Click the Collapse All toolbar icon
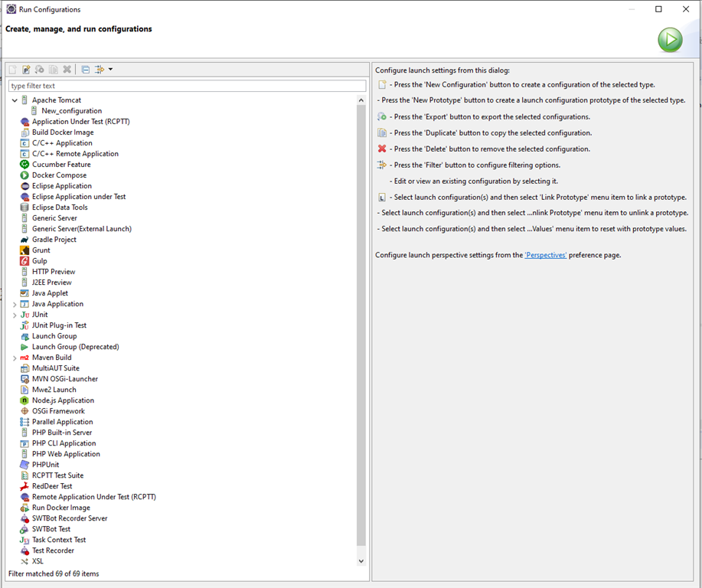 (86, 70)
